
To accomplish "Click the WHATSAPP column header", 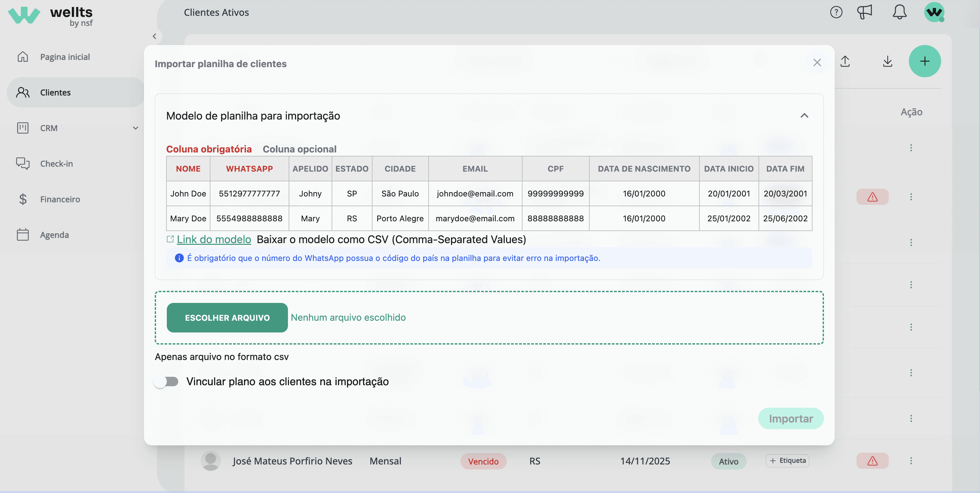I will [249, 169].
